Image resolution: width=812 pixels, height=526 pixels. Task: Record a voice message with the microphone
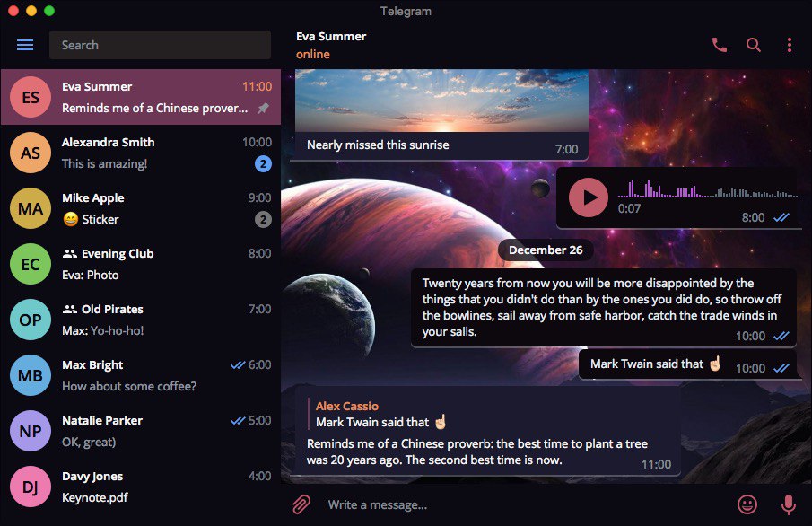coord(788,504)
